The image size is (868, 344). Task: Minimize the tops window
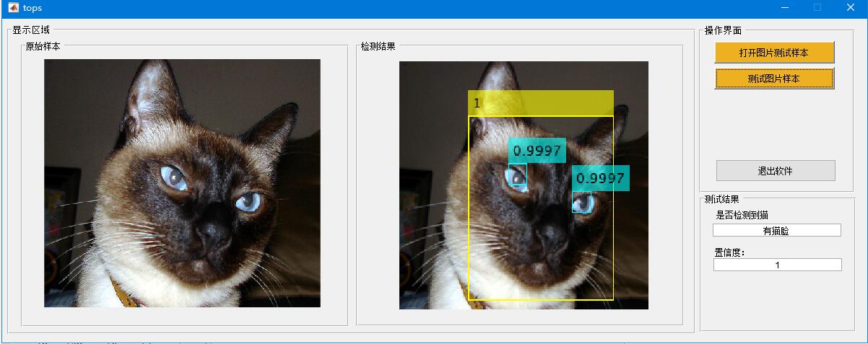pyautogui.click(x=784, y=8)
